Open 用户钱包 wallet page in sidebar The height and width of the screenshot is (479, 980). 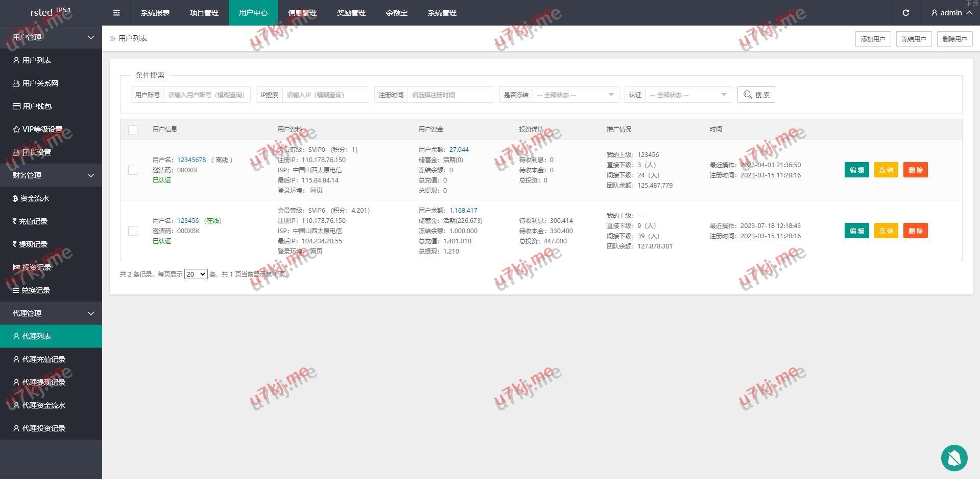click(37, 106)
